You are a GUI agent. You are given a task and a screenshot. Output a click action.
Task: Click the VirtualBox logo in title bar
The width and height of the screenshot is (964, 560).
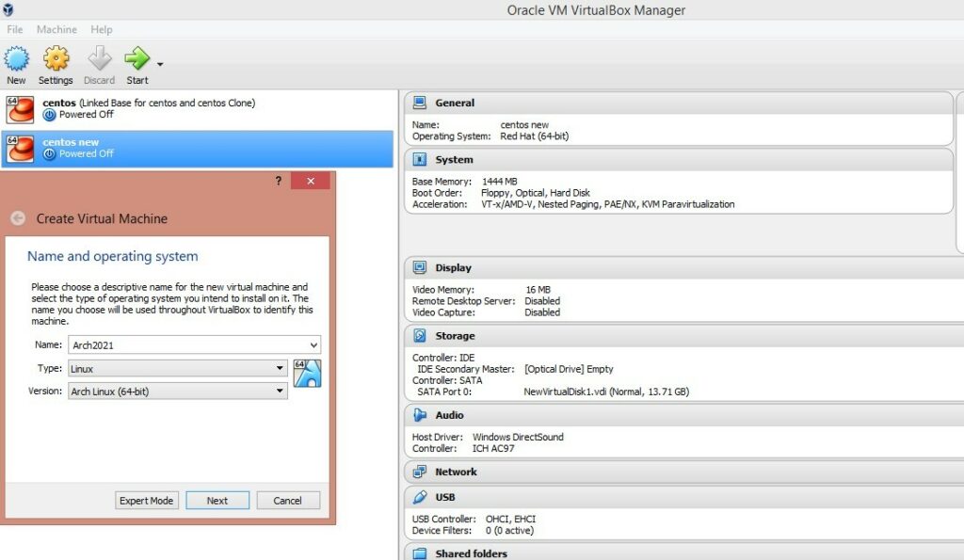click(x=8, y=9)
